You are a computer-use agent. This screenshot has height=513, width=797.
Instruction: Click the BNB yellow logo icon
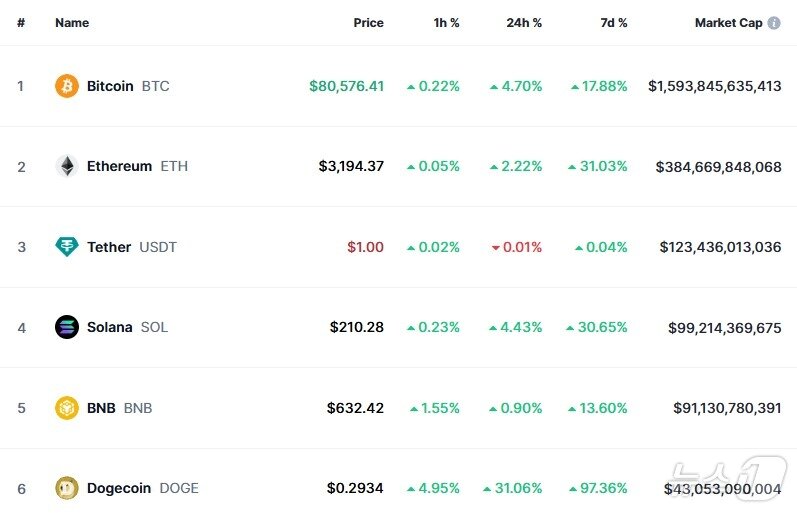67,408
